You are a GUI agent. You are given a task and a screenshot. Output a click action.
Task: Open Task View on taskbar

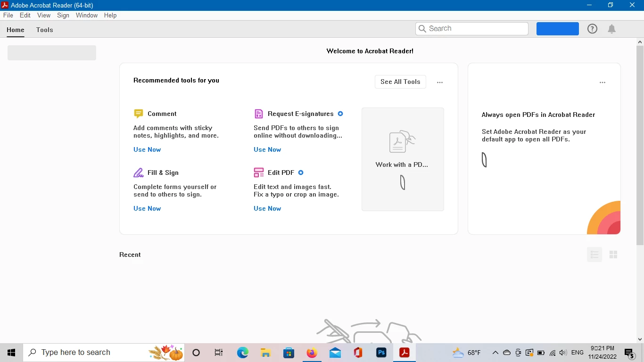click(x=219, y=353)
